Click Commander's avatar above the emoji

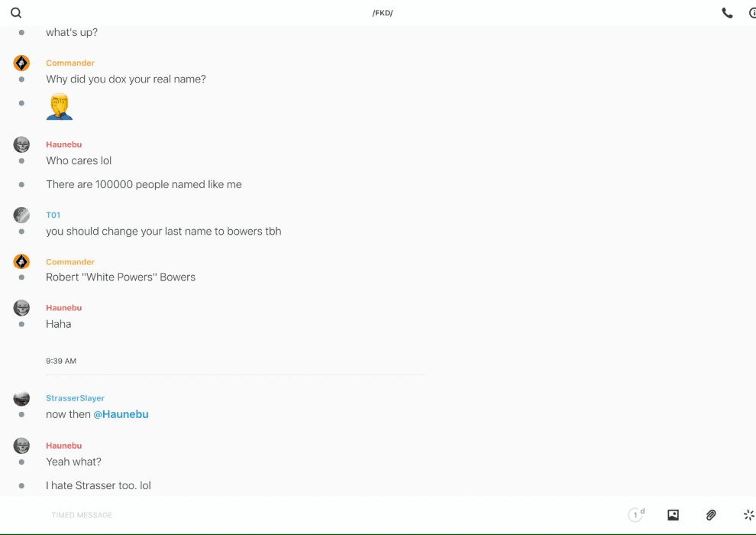point(21,63)
